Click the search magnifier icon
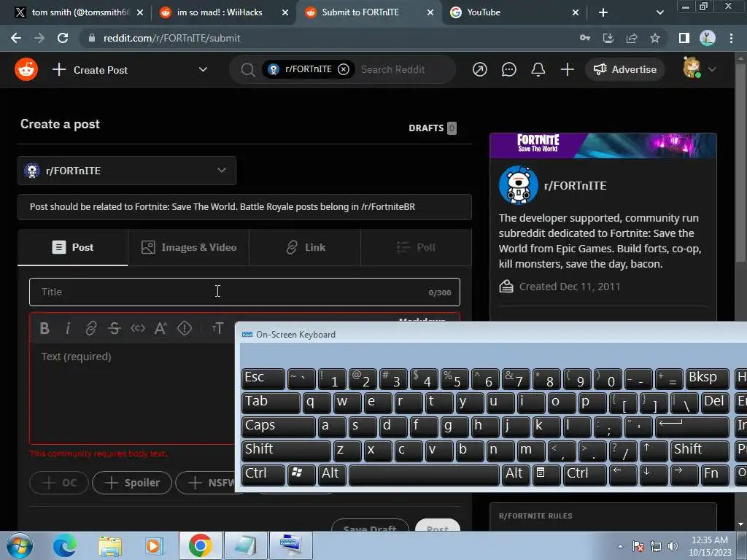 point(247,69)
